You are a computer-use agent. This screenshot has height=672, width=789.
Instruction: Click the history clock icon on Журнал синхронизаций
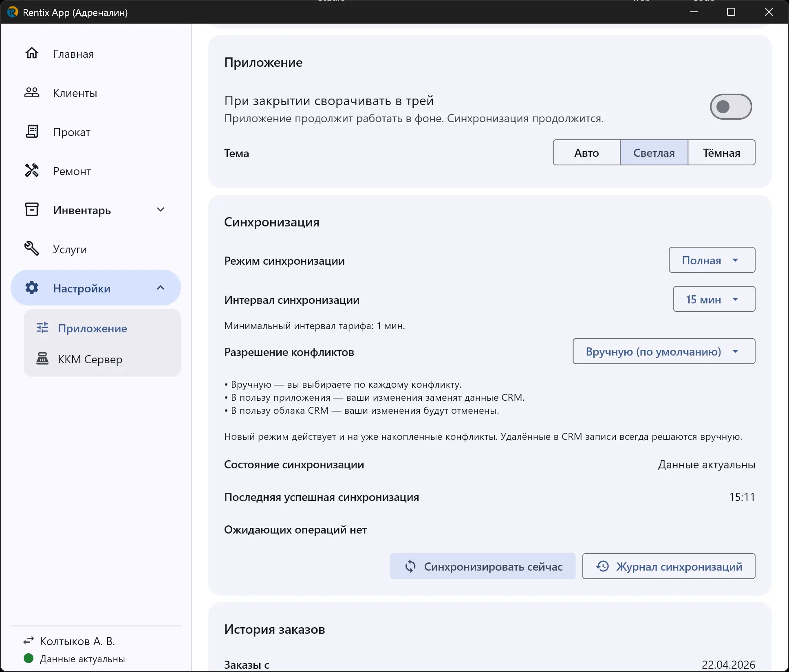point(603,567)
